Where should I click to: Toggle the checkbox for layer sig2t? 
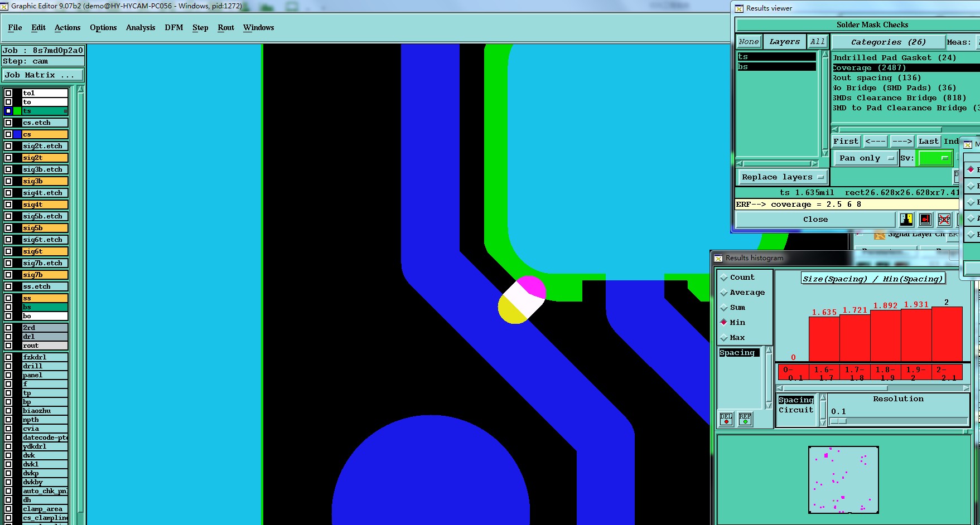8,158
